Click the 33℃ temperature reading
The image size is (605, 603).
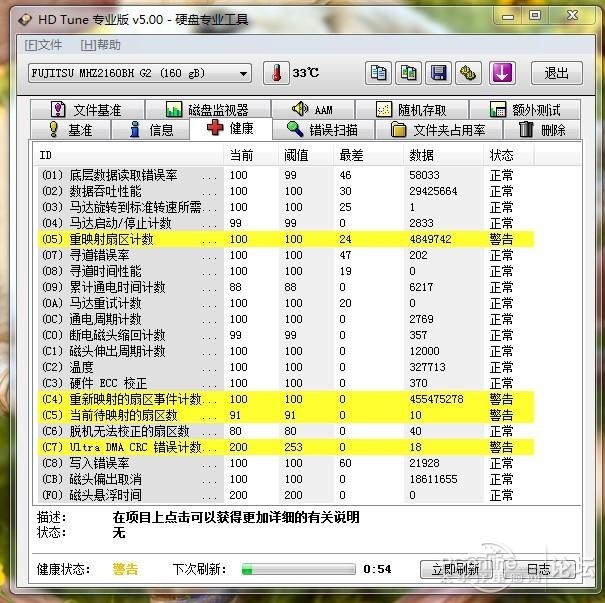click(306, 73)
